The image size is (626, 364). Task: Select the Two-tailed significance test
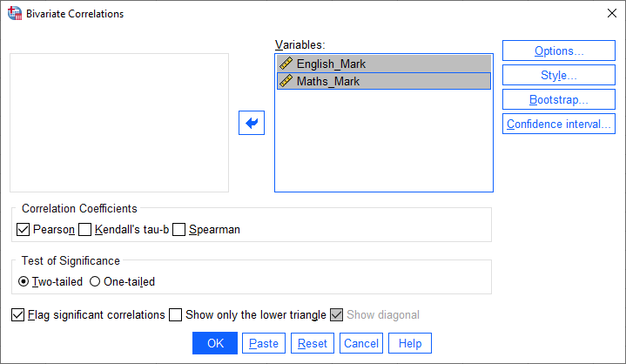(x=24, y=282)
